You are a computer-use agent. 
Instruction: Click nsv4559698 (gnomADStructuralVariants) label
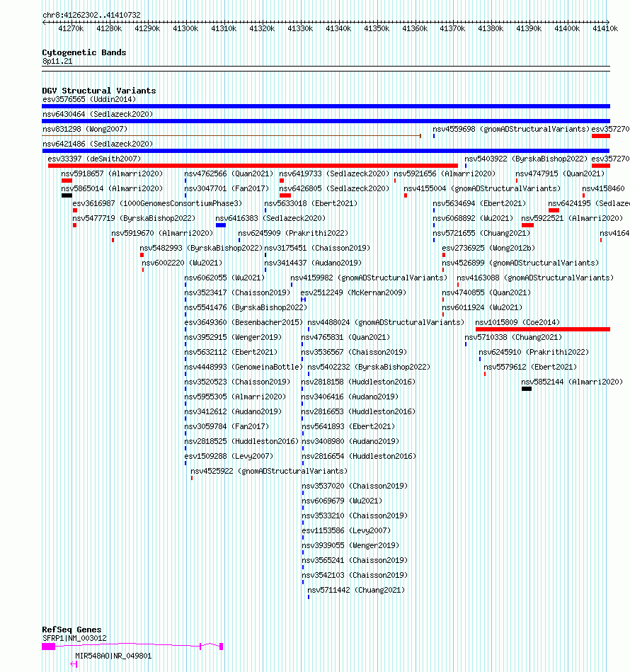coord(511,129)
